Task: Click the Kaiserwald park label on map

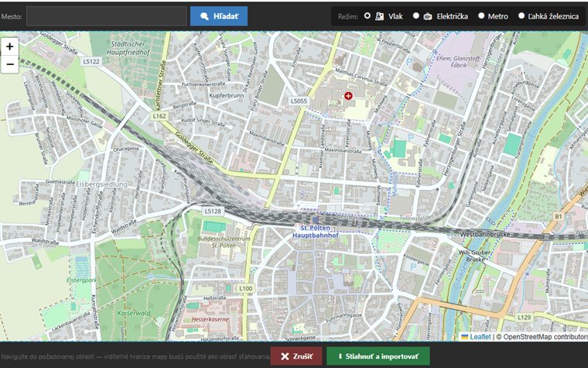Action: click(135, 313)
